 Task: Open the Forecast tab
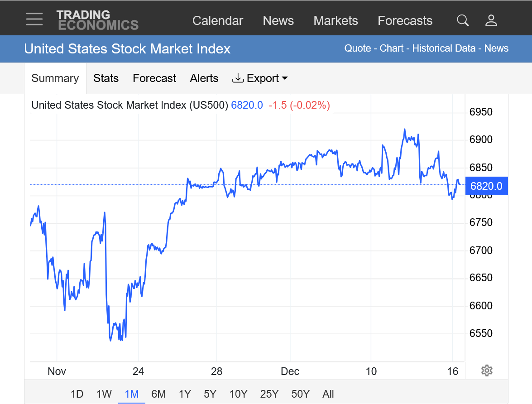154,78
